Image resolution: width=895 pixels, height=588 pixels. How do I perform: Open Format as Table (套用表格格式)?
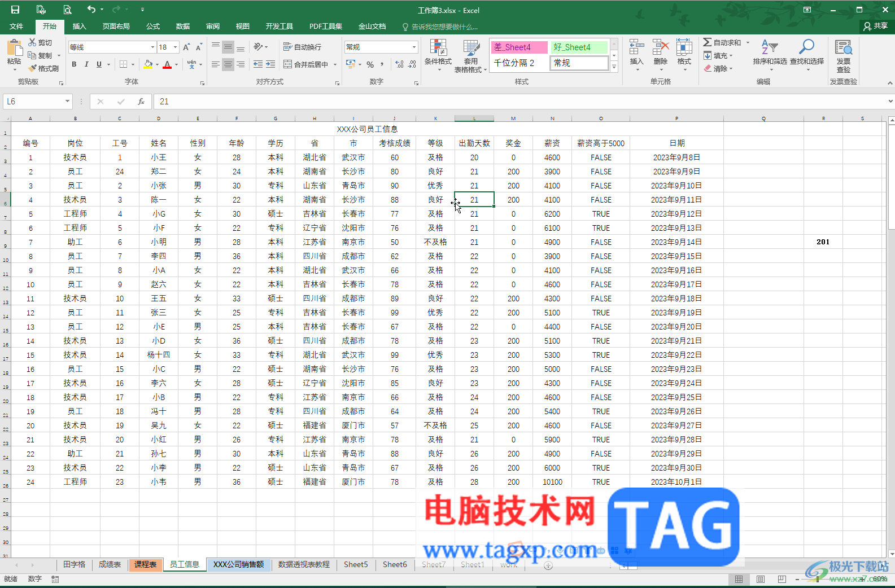point(470,56)
